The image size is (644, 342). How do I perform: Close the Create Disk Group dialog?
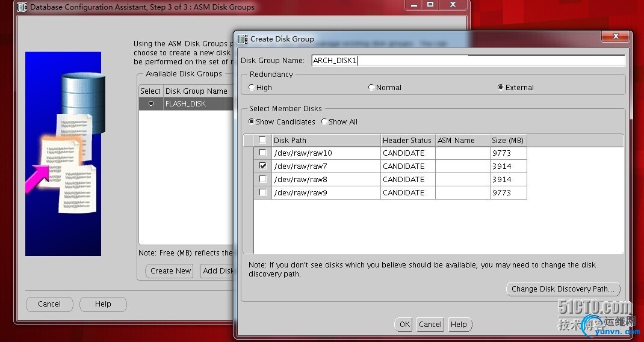point(615,37)
